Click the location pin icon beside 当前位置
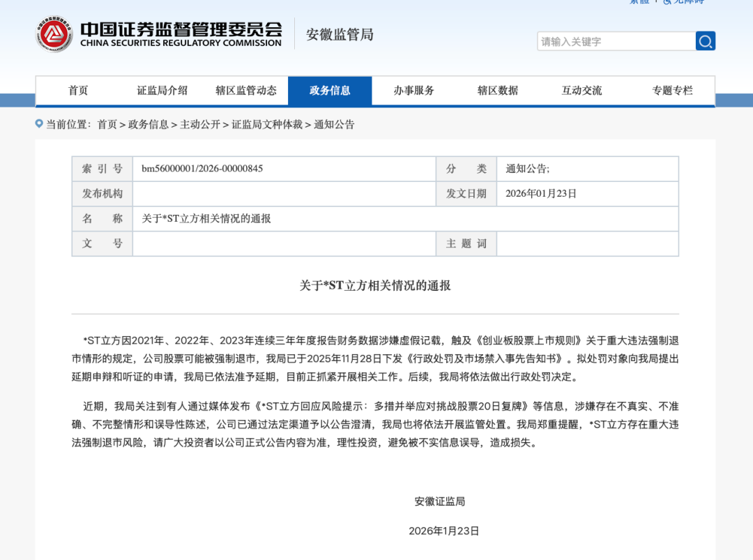 tap(39, 124)
